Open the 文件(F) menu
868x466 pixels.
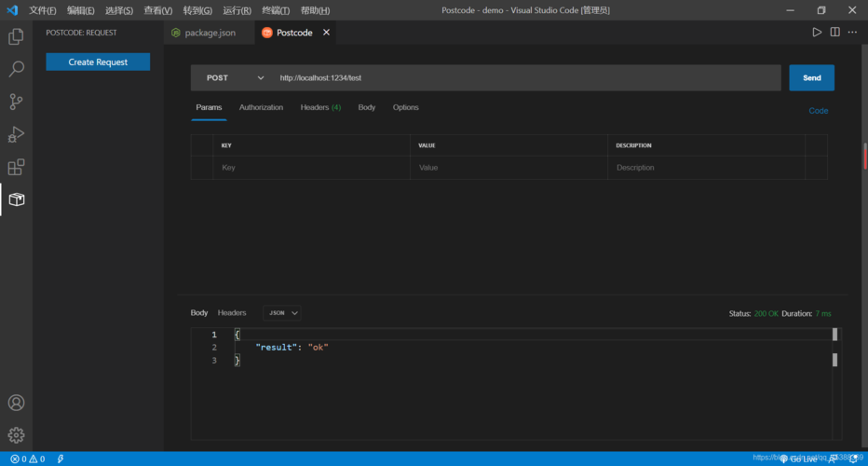[43, 10]
